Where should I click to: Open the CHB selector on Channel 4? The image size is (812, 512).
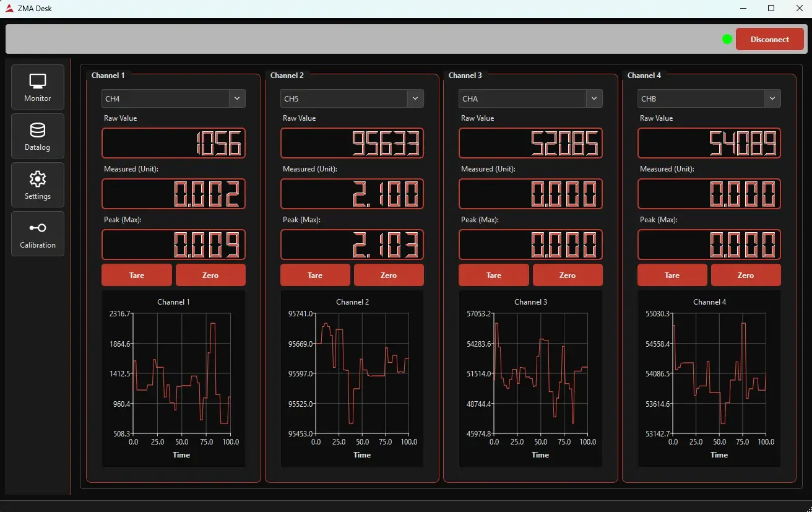[x=709, y=98]
